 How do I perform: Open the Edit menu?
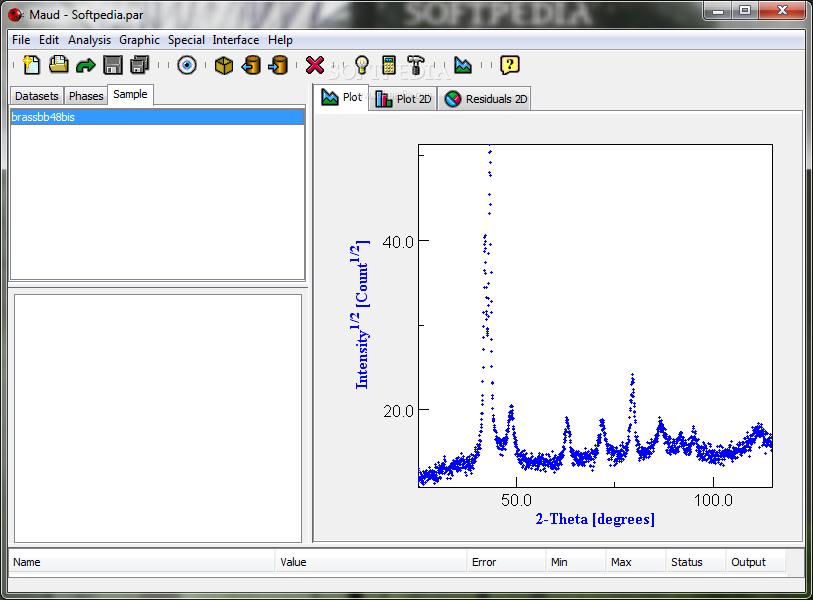49,40
